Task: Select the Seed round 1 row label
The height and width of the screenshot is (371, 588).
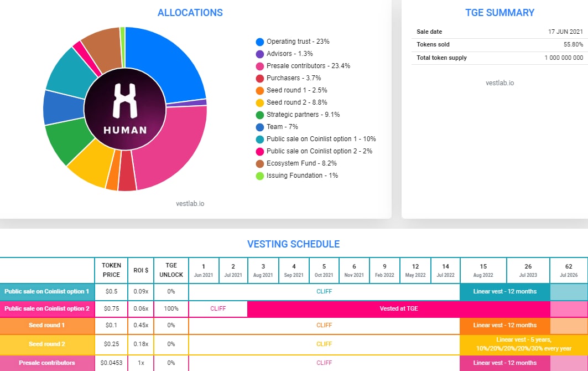Action: coord(47,326)
